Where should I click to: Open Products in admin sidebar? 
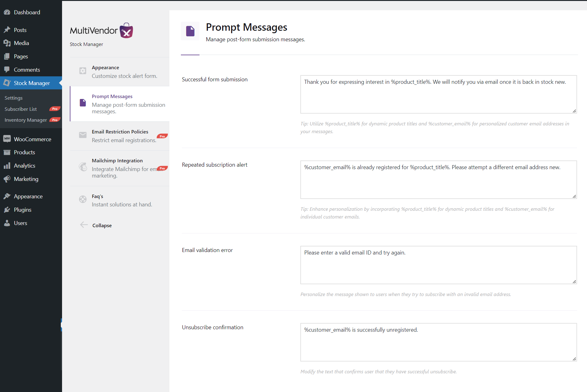coord(31,152)
